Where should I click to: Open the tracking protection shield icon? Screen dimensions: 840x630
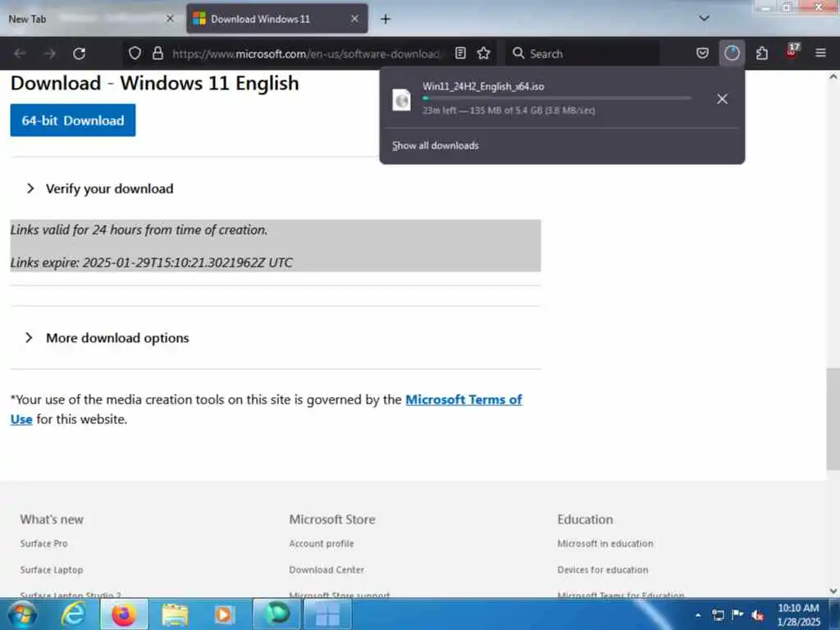[135, 53]
